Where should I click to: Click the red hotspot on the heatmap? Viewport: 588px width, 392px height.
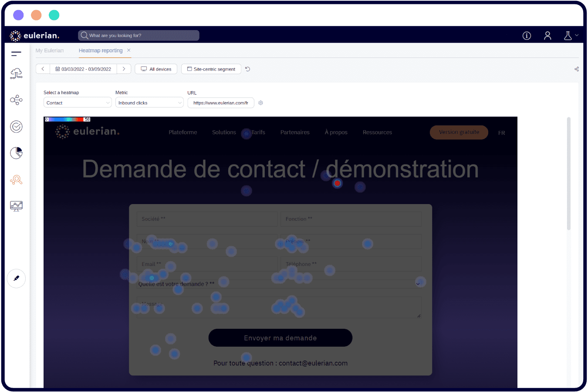pos(337,183)
